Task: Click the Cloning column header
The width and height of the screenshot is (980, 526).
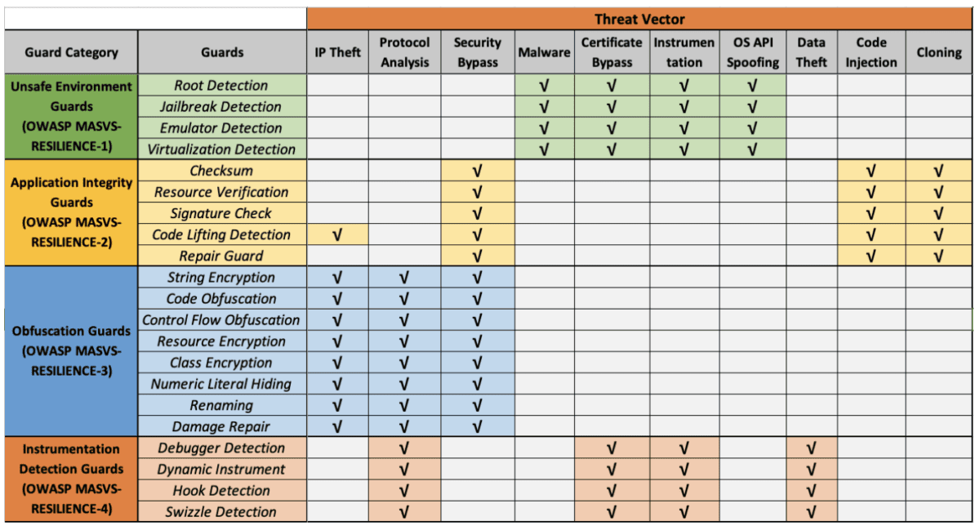Action: 938,52
